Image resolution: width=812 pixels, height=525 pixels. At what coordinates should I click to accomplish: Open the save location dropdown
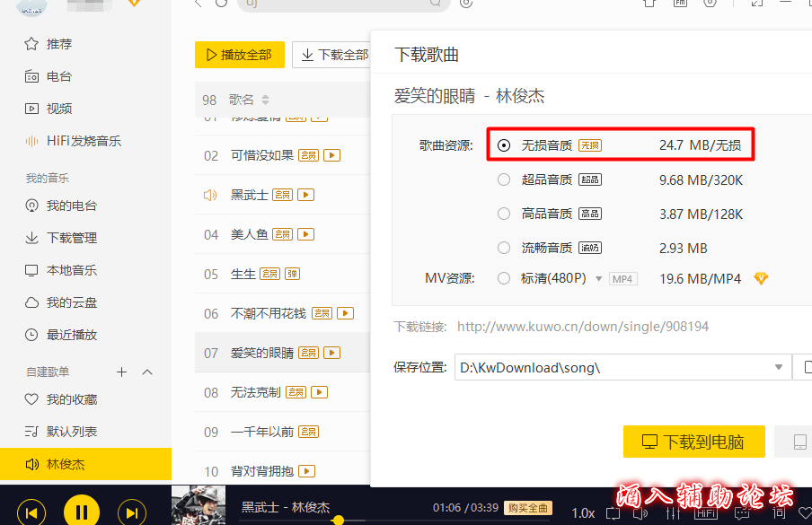tap(779, 367)
